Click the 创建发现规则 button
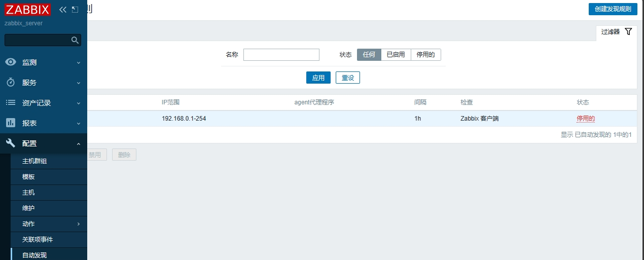The height and width of the screenshot is (260, 644). pyautogui.click(x=613, y=9)
